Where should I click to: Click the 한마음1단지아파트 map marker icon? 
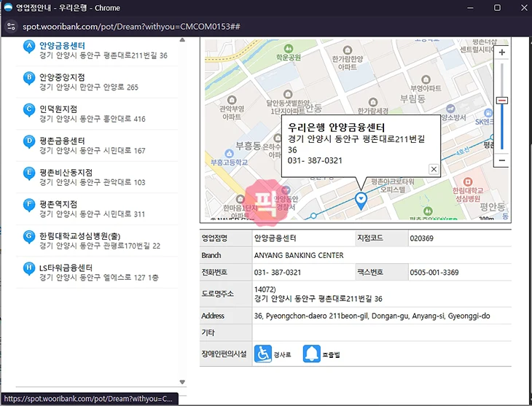tap(240, 199)
